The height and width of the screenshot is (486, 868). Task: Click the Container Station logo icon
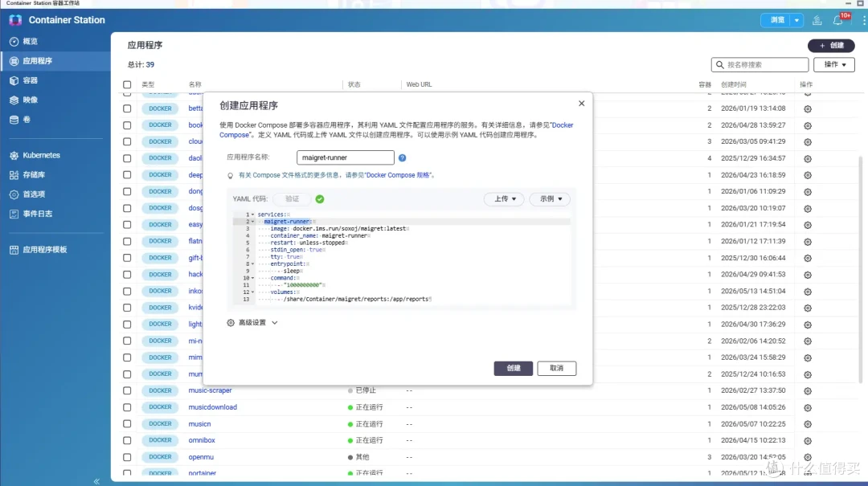(x=15, y=20)
